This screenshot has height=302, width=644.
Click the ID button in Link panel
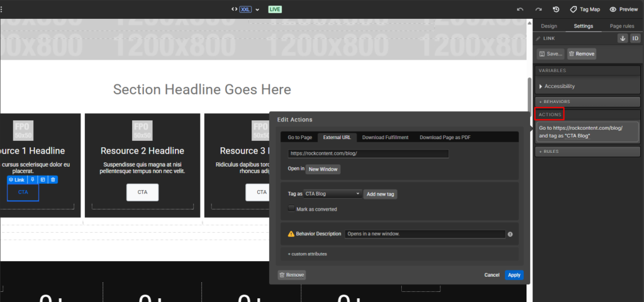tap(635, 38)
